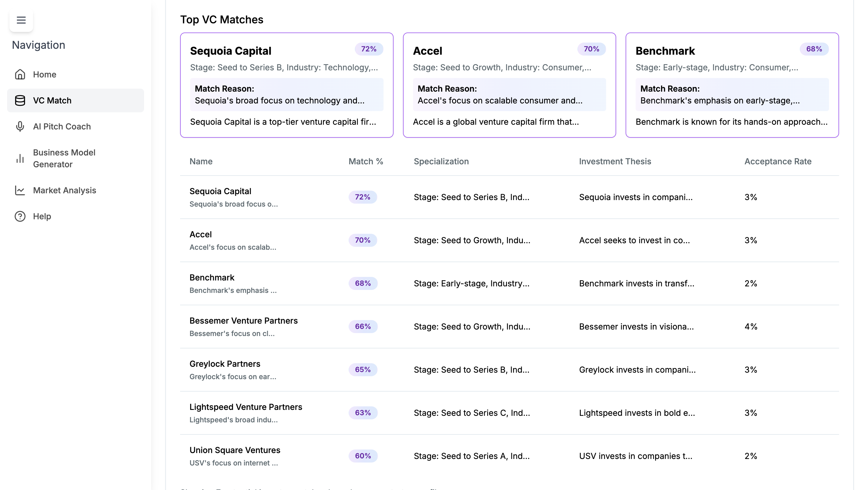Select Greylock Partners row name

click(x=225, y=364)
